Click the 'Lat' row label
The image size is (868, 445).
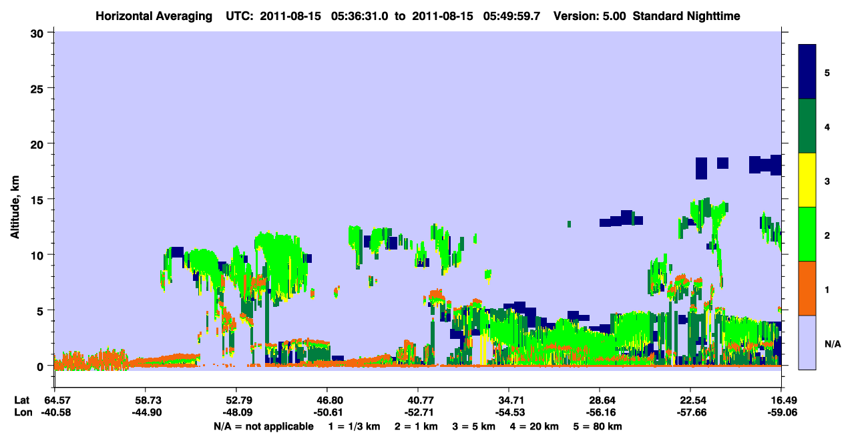(22, 400)
